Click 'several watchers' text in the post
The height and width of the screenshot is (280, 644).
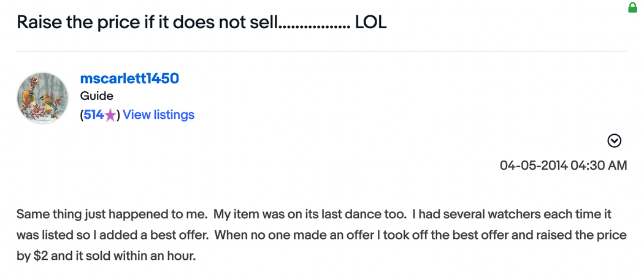pyautogui.click(x=475, y=214)
